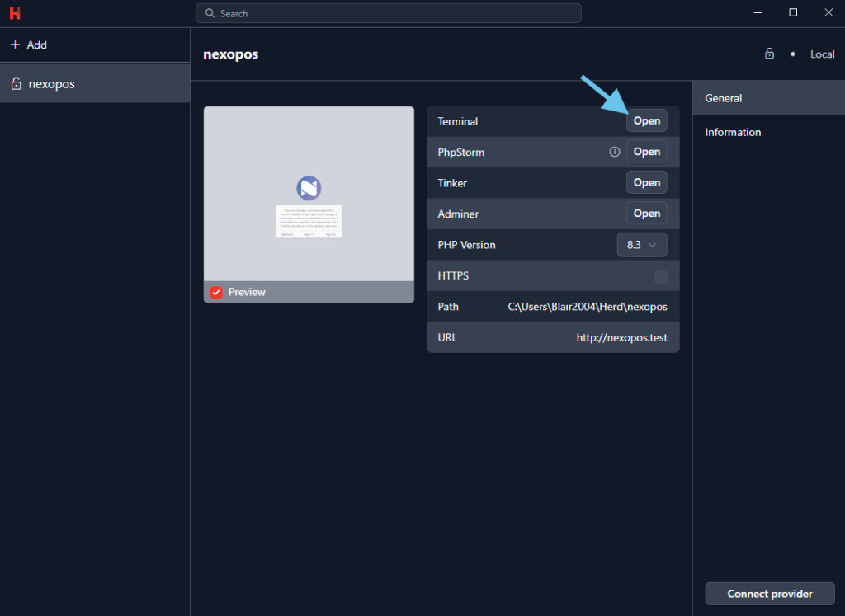Toggle the Preview checkbox
845x616 pixels.
coord(216,292)
